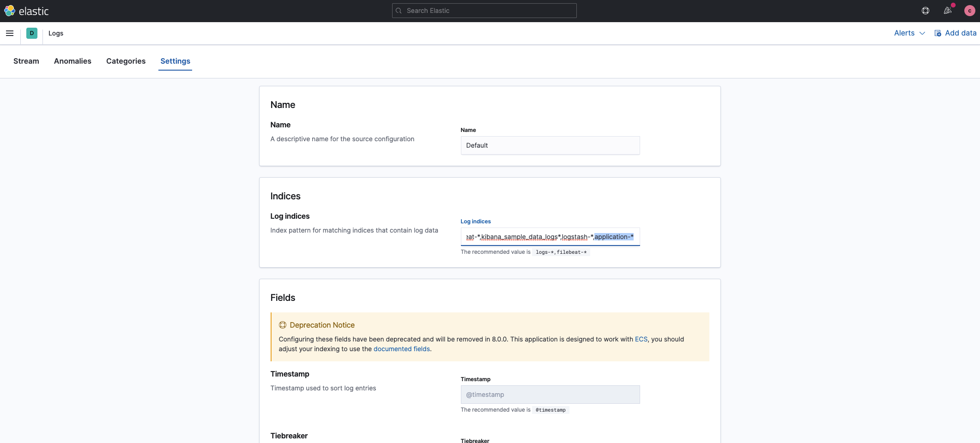Go to the Categories tab

(x=126, y=61)
